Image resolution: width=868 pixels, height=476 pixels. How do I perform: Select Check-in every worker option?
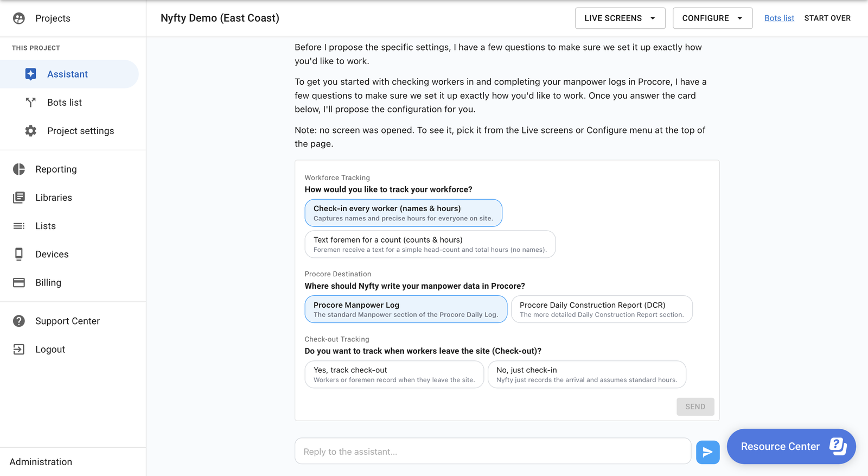click(x=404, y=213)
